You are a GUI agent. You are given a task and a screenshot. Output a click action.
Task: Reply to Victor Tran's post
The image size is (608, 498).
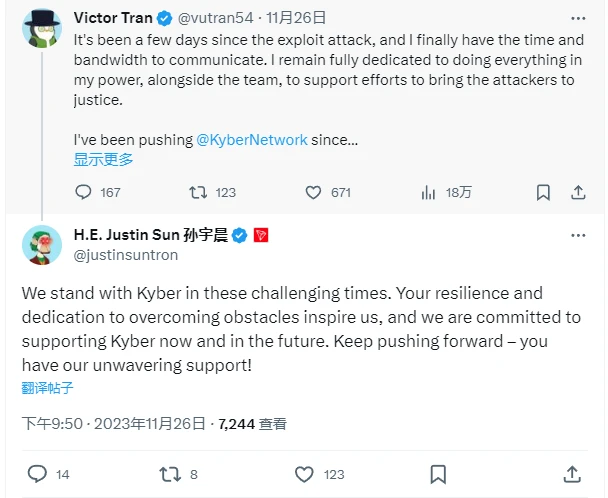84,192
